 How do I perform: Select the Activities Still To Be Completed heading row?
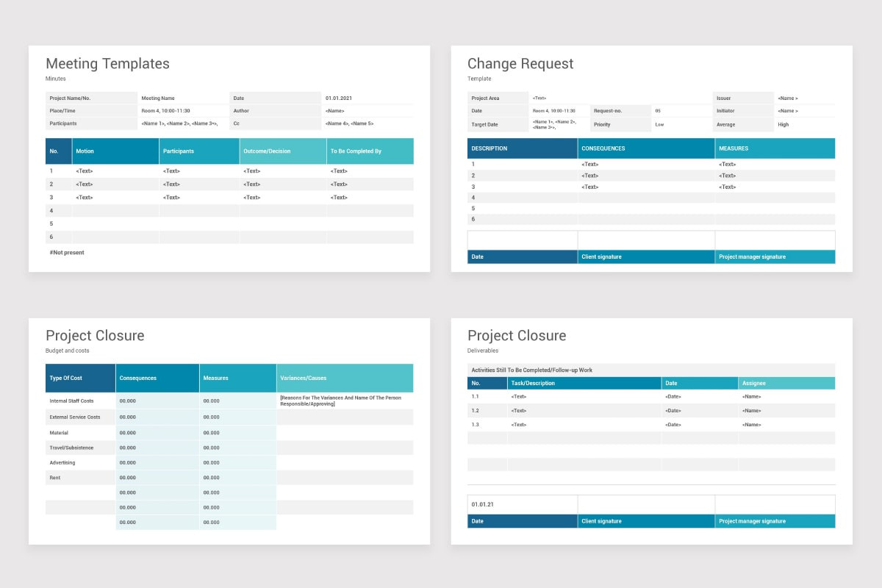tap(531, 370)
